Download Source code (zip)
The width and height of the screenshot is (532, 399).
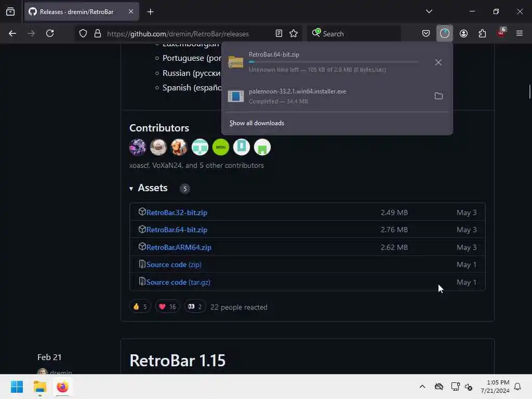[174, 264]
